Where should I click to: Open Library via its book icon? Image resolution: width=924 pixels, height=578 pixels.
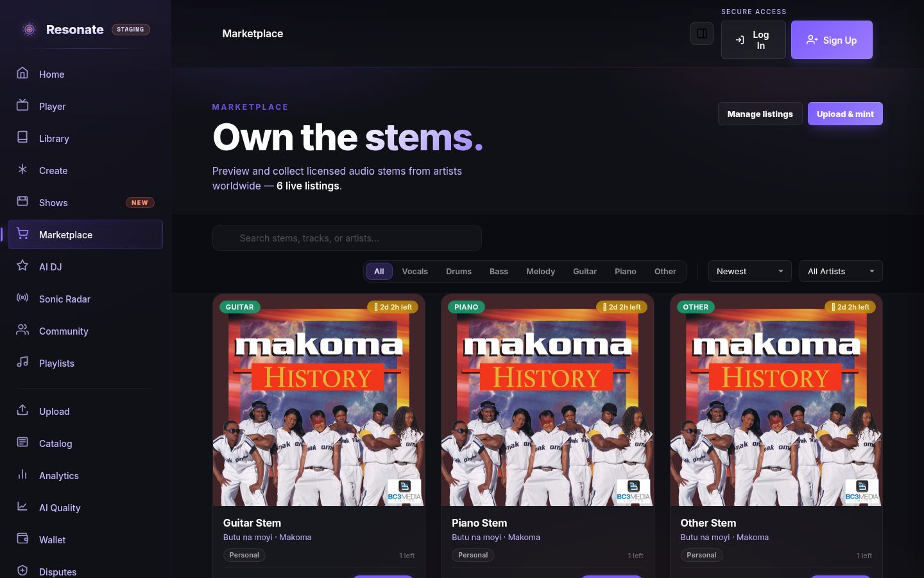click(x=22, y=137)
